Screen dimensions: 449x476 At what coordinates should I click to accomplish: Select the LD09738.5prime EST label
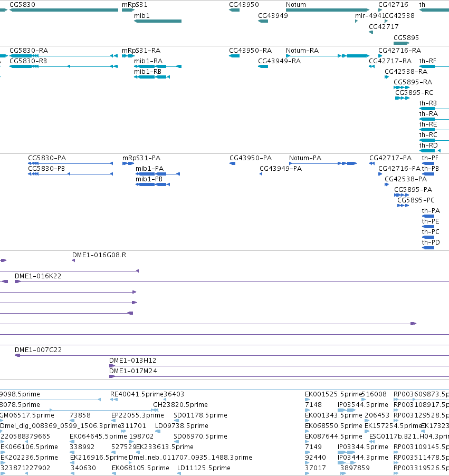pos(181,426)
